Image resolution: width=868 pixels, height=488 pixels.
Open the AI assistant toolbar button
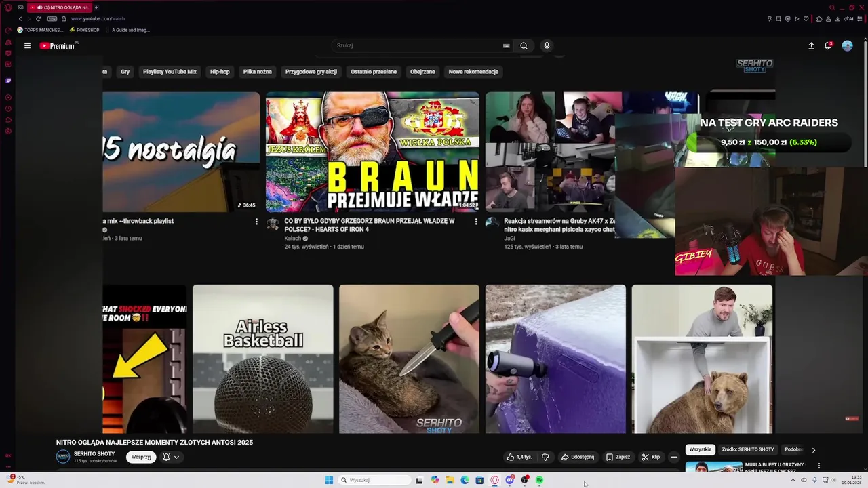coord(849,18)
